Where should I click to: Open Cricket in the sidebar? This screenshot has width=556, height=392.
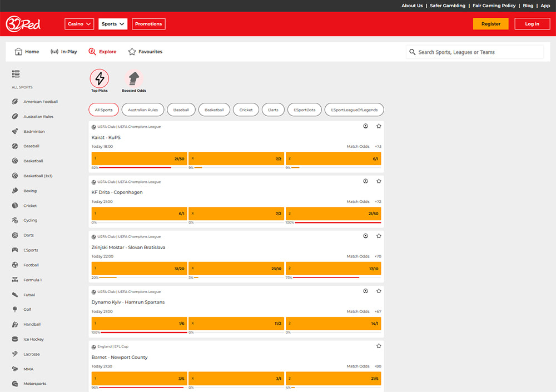(24, 205)
